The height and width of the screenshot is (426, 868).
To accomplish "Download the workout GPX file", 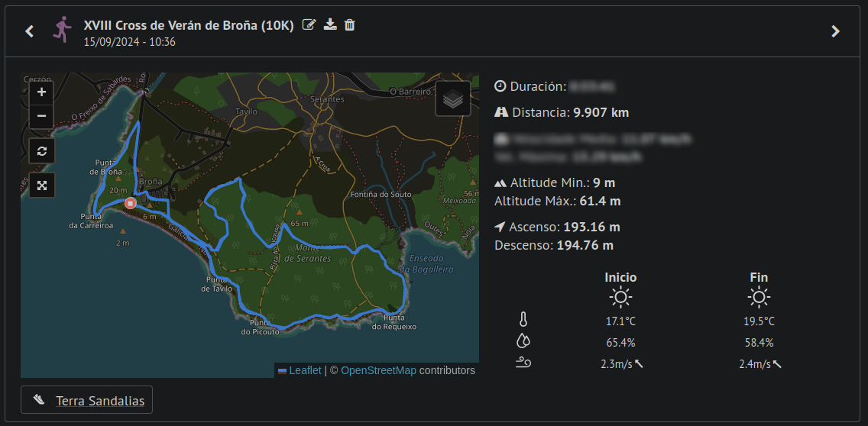I will 330,24.
